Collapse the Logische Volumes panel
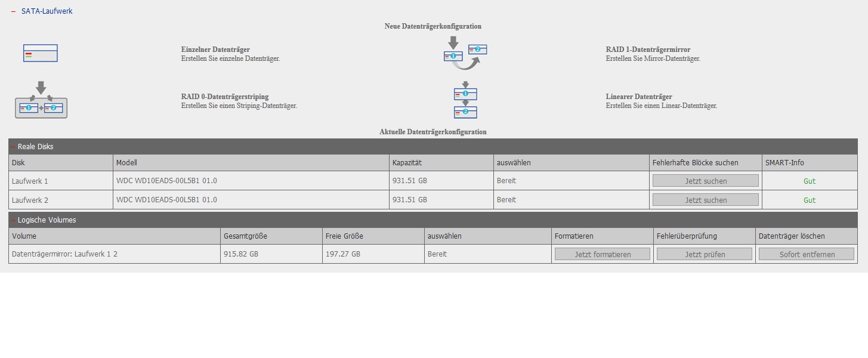The height and width of the screenshot is (358, 868). [14, 220]
